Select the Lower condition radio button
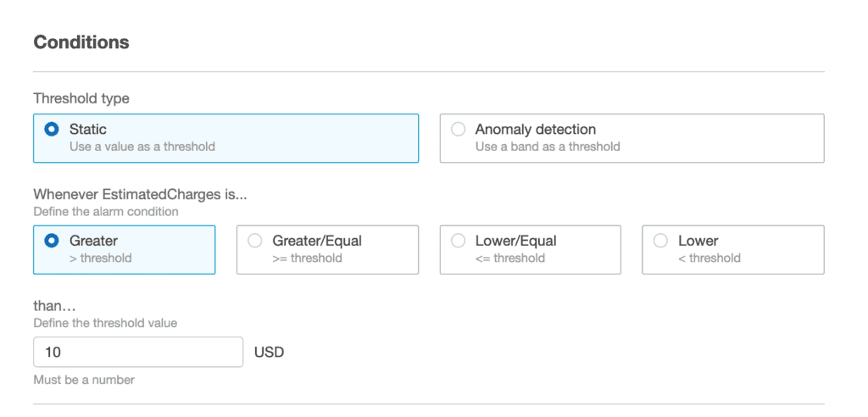Viewport: 868px width, 417px height. pyautogui.click(x=661, y=241)
